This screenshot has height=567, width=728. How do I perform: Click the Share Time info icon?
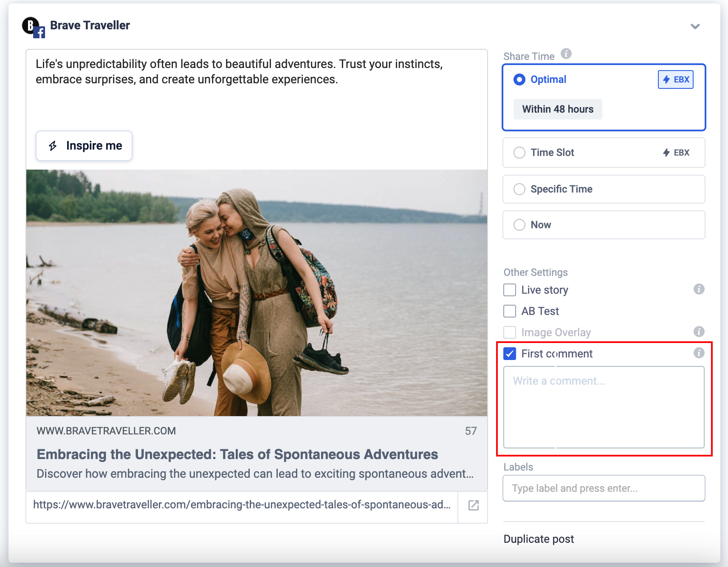[x=566, y=54]
